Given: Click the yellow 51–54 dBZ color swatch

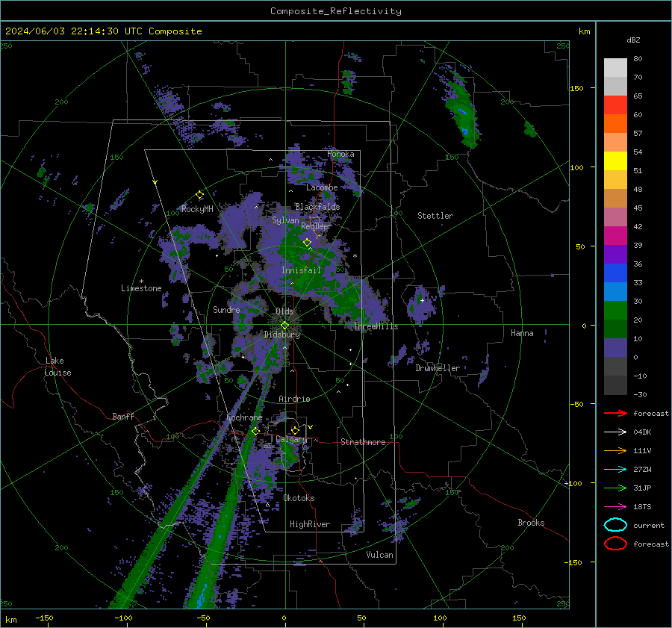Looking at the screenshot, I should click(615, 161).
